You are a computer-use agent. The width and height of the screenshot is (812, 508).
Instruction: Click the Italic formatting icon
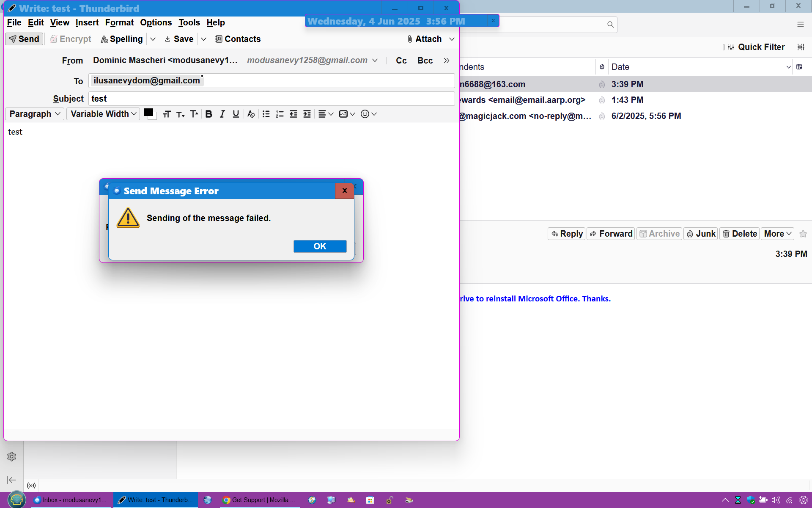222,114
